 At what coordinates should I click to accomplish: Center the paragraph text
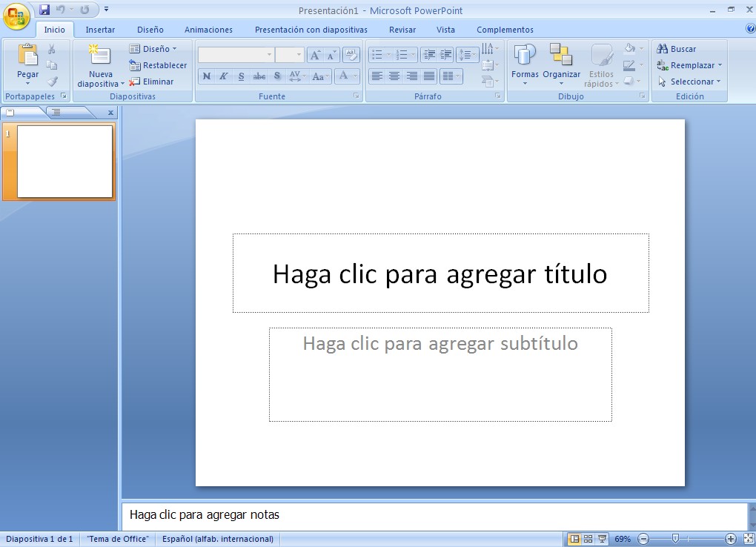click(394, 76)
